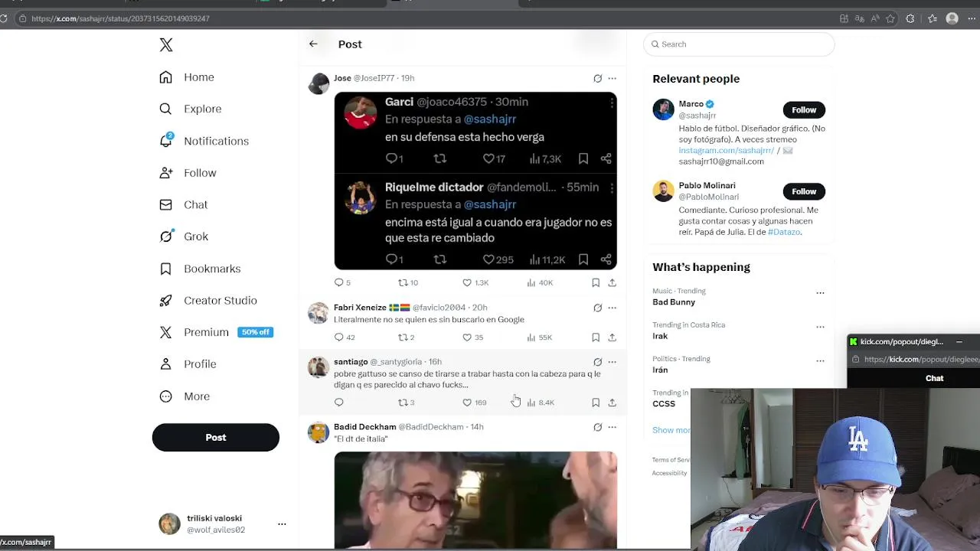The height and width of the screenshot is (551, 980).
Task: Open Chat in the sidebar
Action: (184, 204)
